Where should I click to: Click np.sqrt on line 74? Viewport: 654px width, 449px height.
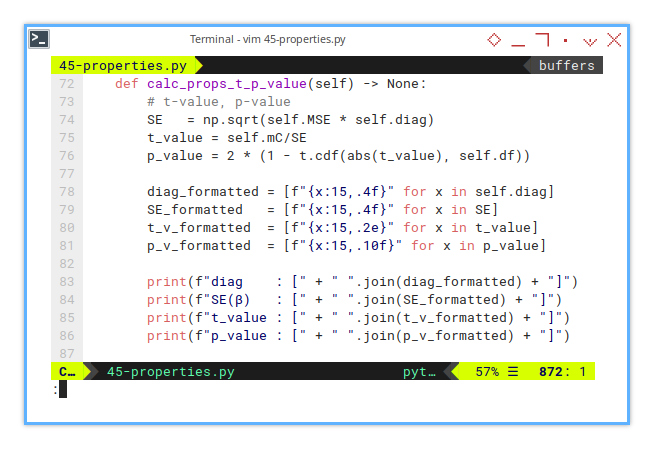point(231,120)
